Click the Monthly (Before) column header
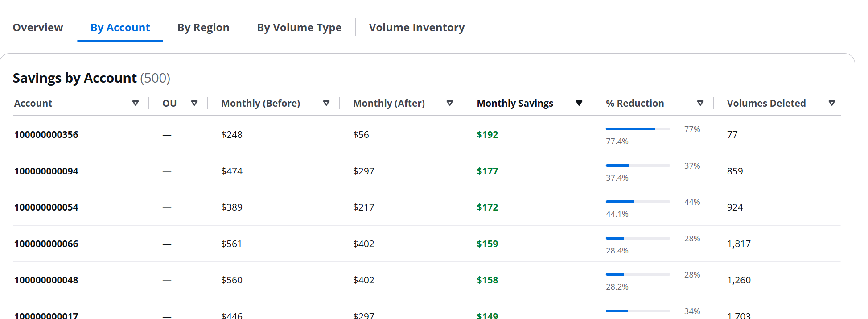The image size is (868, 319). [261, 103]
